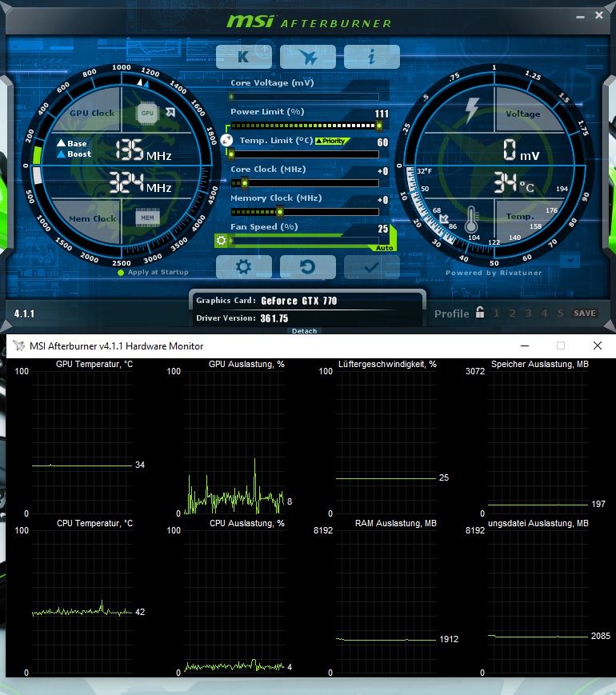This screenshot has width=616, height=695.
Task: Click the 135 MHz GPU clock readout
Action: tap(144, 150)
